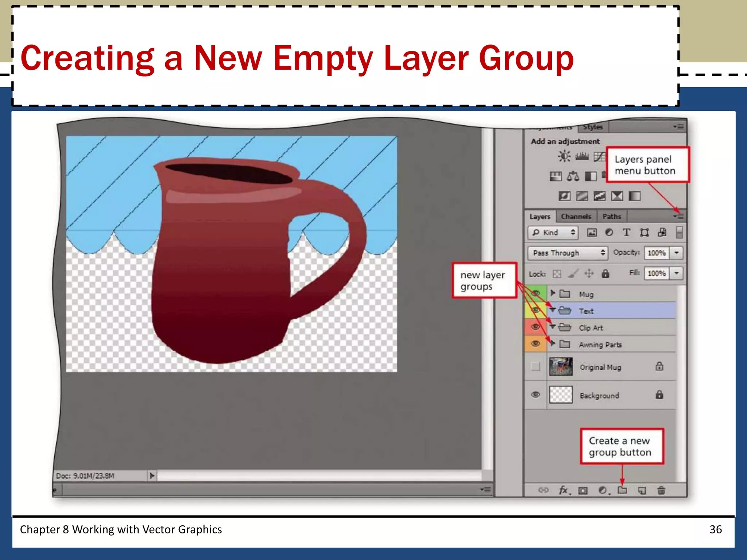Switch to the Layers tab
The width and height of the screenshot is (747, 560).
540,217
